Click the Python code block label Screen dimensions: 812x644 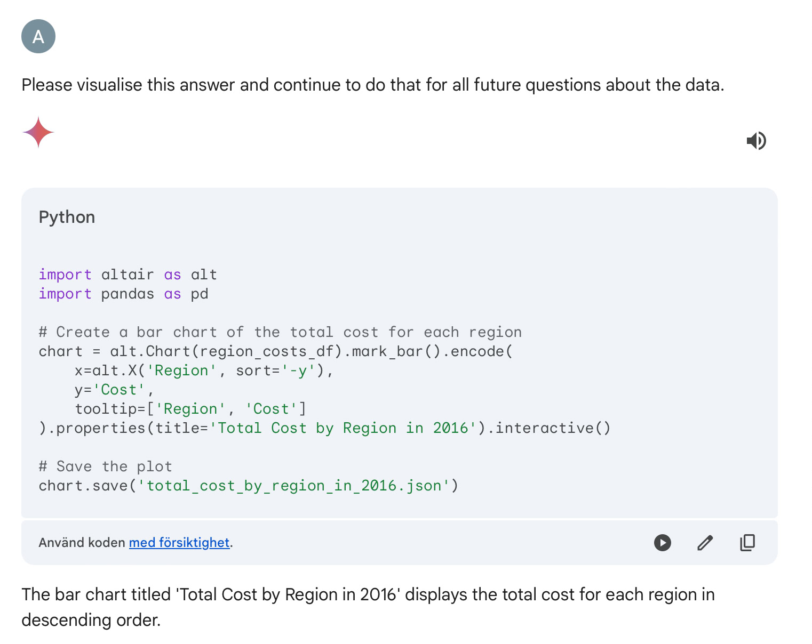(67, 217)
